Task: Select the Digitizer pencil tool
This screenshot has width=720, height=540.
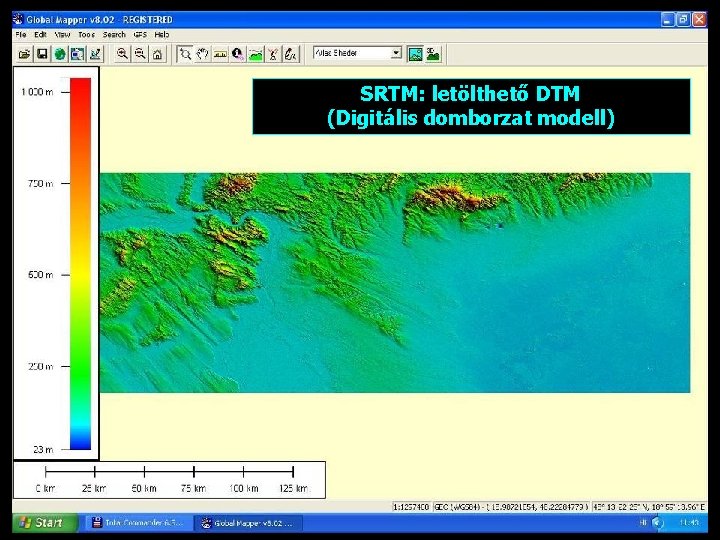Action: coord(291,54)
